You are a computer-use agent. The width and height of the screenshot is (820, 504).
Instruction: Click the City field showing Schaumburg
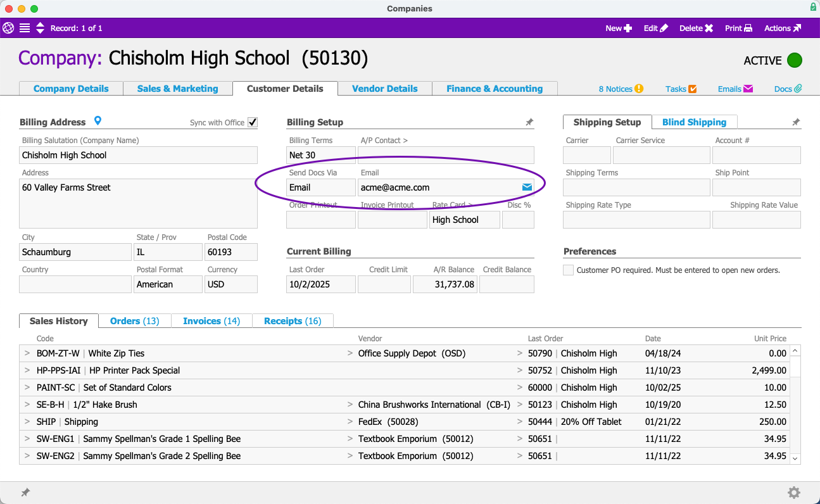(x=75, y=252)
